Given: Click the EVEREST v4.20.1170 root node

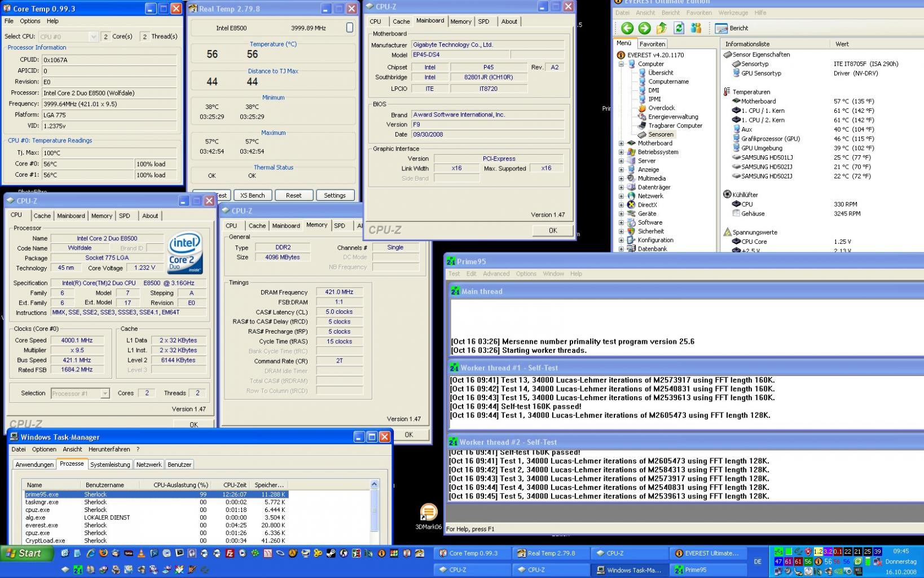Looking at the screenshot, I should [x=650, y=55].
